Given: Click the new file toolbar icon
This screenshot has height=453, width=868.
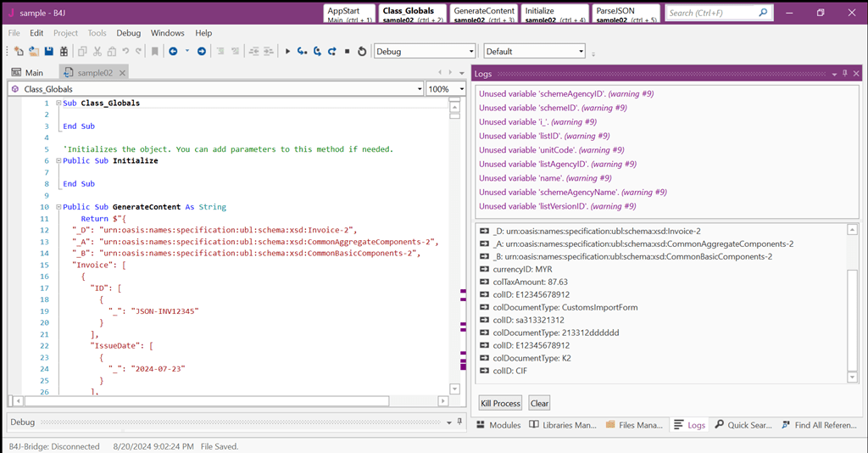Looking at the screenshot, I should tap(19, 52).
